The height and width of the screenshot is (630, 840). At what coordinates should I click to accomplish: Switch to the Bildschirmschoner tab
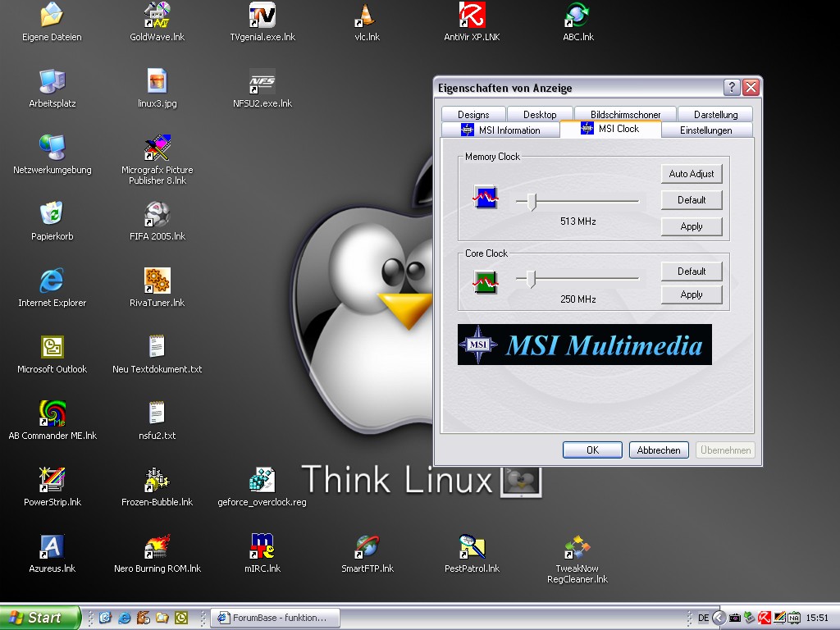[625, 114]
